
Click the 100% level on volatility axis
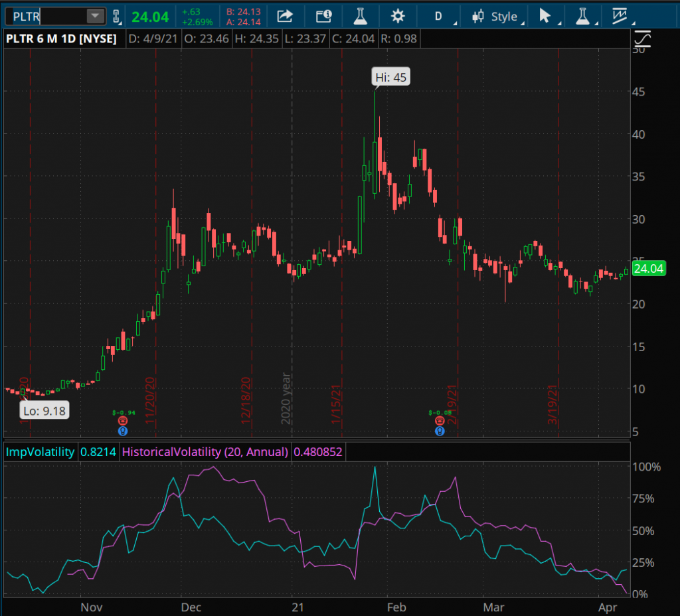point(647,467)
